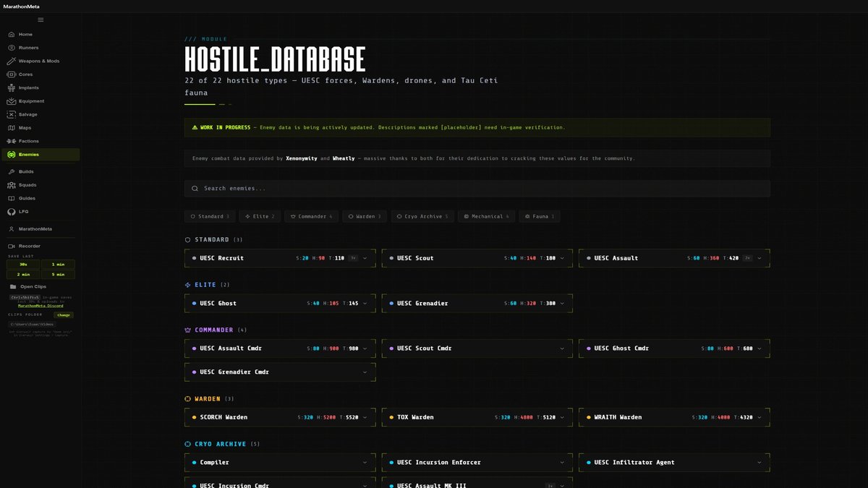The height and width of the screenshot is (488, 868).
Task: Expand the UESC Recruit card chevron
Action: point(365,258)
